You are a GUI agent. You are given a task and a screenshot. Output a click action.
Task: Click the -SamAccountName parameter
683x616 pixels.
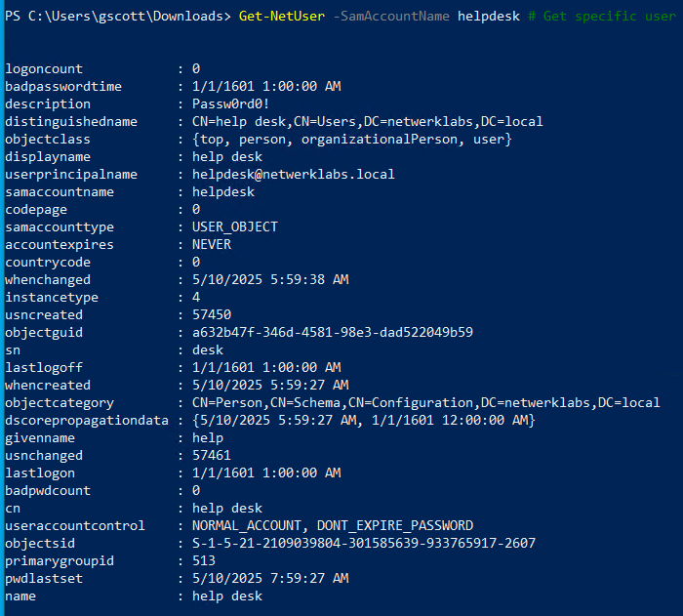(x=391, y=17)
